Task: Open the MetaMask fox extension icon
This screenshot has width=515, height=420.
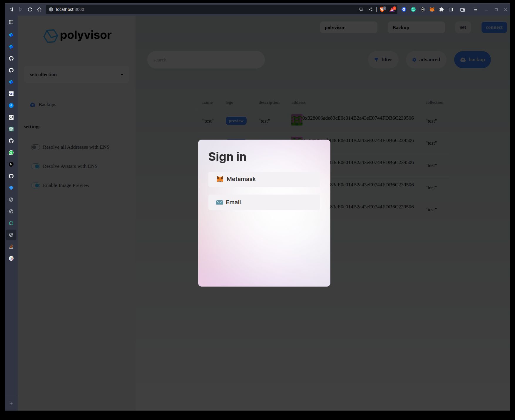Action: [x=432, y=9]
